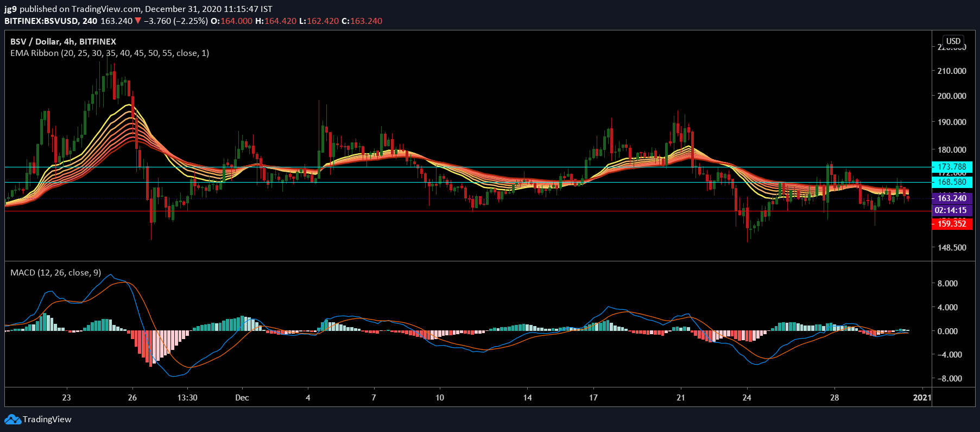Click the '14' date axis label
980x432 pixels.
[527, 398]
